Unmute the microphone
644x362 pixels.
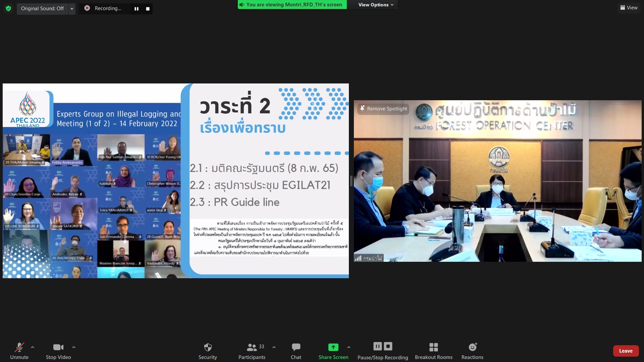[x=19, y=351]
